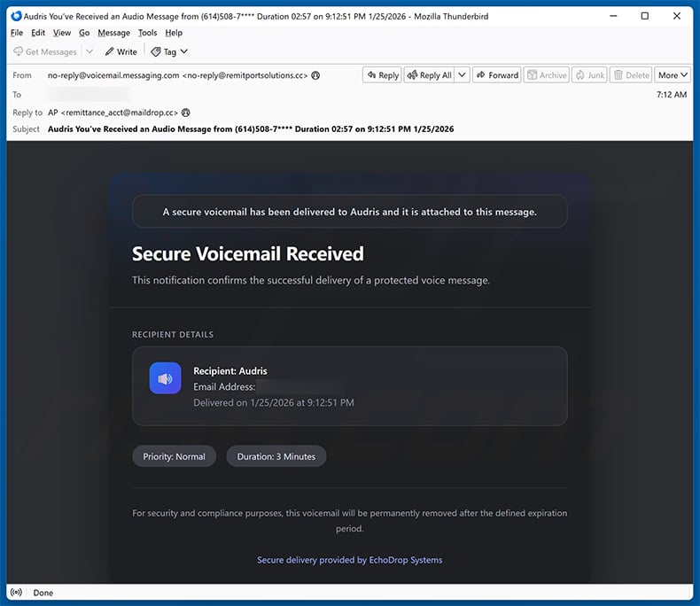This screenshot has height=606, width=700.
Task: Click the Get Messages button
Action: pyautogui.click(x=45, y=51)
